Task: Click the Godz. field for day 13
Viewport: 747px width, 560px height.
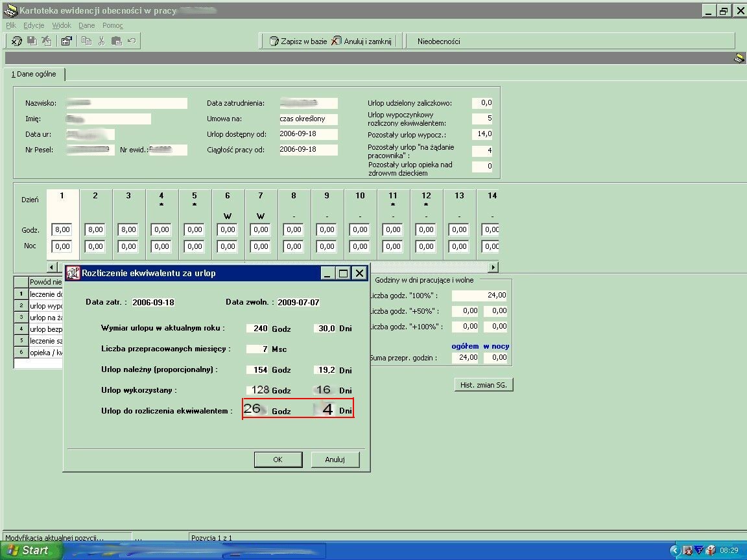Action: pyautogui.click(x=459, y=229)
